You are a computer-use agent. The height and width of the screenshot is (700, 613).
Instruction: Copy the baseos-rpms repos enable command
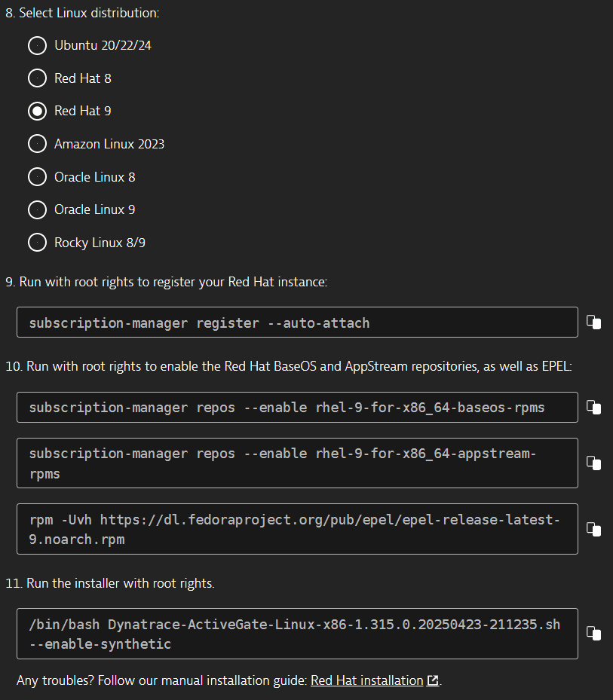(x=594, y=407)
